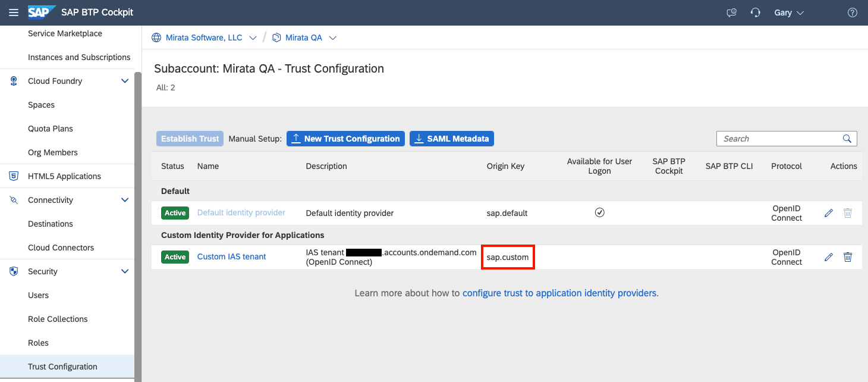The height and width of the screenshot is (382, 868).
Task: Open the Default identity provider link
Action: [241, 212]
